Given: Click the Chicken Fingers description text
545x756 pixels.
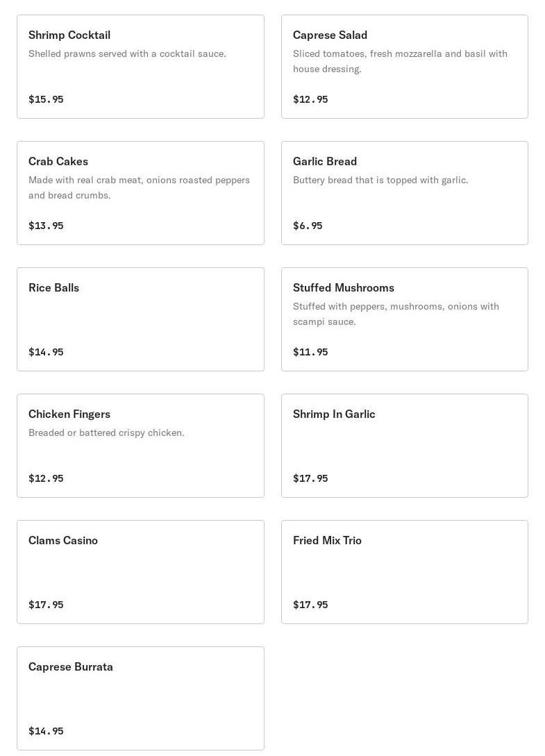Looking at the screenshot, I should pos(106,433).
